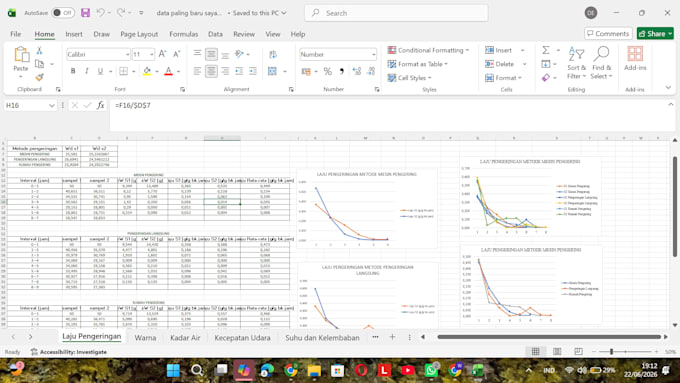The image size is (680, 383).
Task: Click the Borders icon
Action: 124,71
